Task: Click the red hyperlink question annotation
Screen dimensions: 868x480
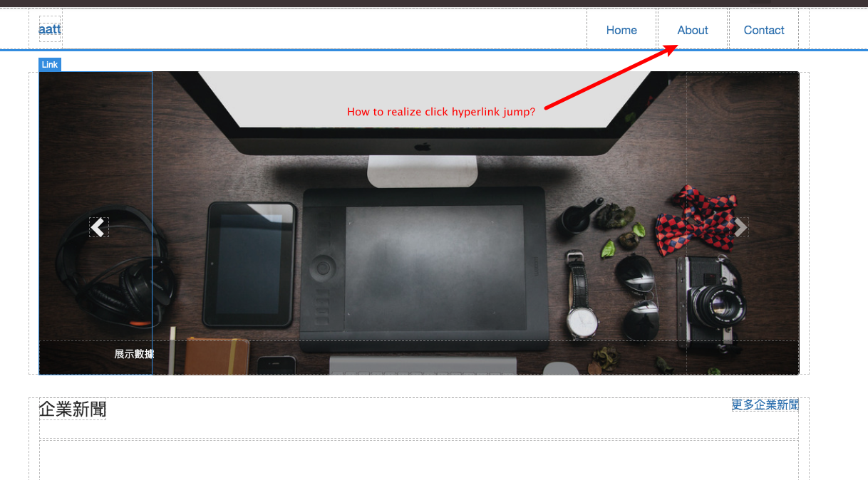Action: pyautogui.click(x=440, y=112)
